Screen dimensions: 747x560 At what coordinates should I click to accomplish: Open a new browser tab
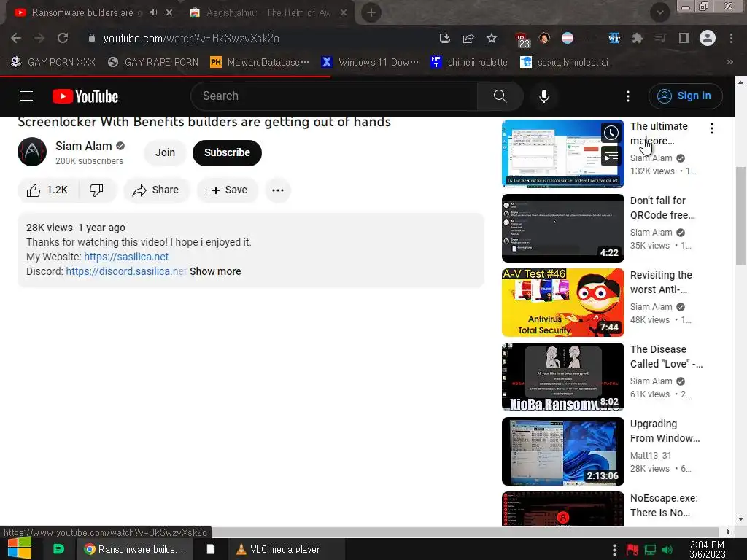(371, 12)
